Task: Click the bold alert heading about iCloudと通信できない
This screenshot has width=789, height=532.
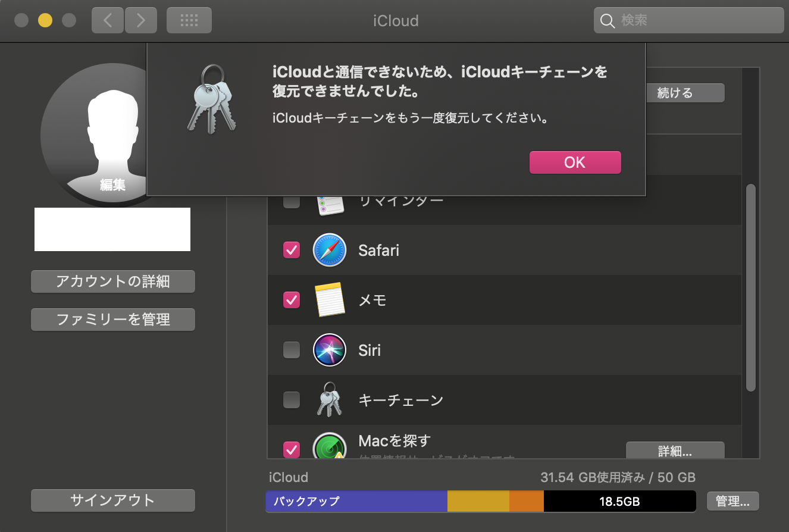Action: click(x=440, y=82)
